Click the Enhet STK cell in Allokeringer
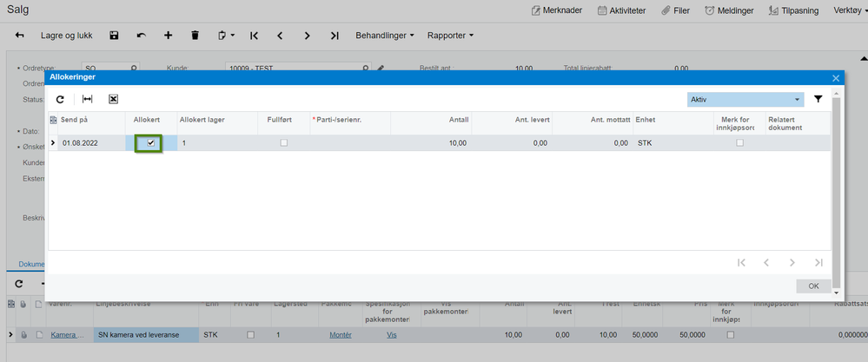The height and width of the screenshot is (362, 868). pyautogui.click(x=673, y=142)
